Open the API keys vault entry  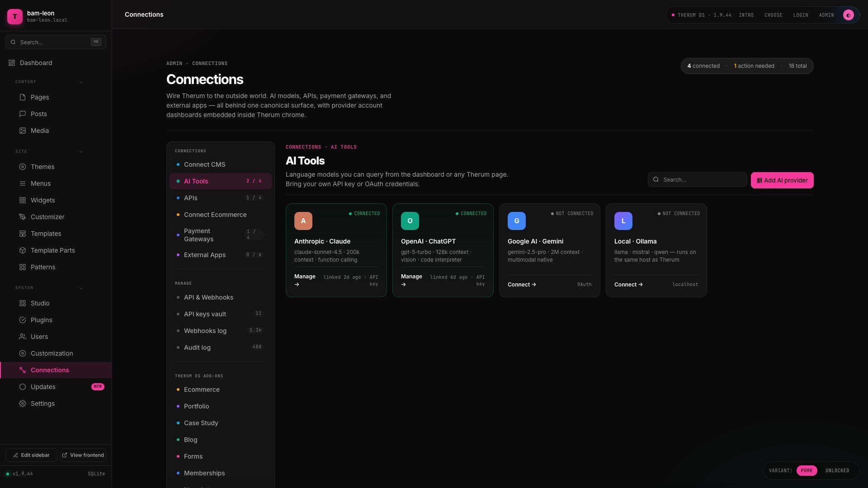click(221, 314)
